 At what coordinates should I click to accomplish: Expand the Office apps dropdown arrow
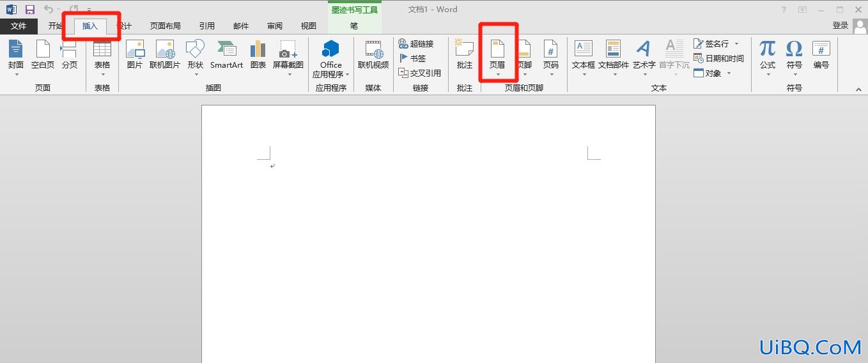(x=347, y=75)
